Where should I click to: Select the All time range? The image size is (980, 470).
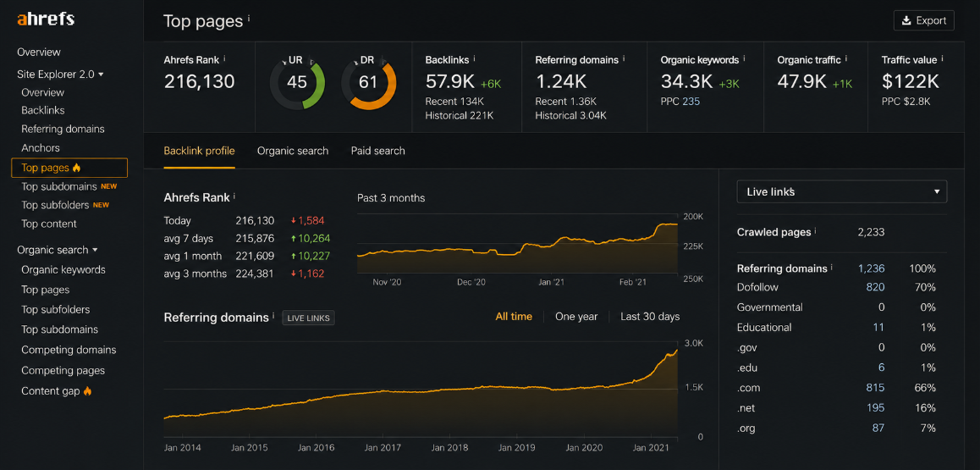[x=514, y=316]
